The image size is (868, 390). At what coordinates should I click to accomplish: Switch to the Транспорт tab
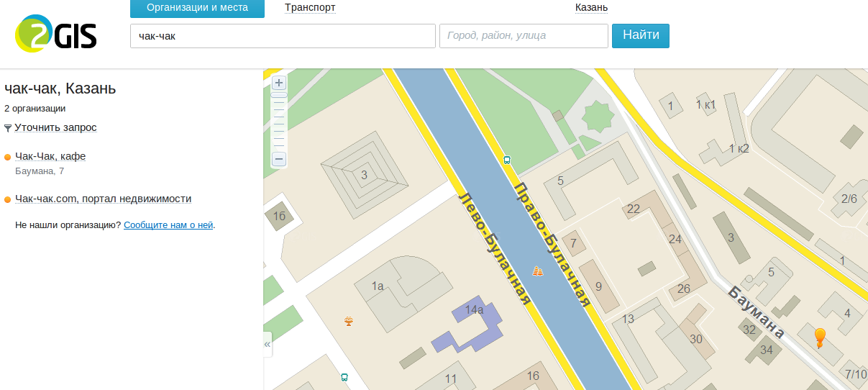(x=310, y=8)
